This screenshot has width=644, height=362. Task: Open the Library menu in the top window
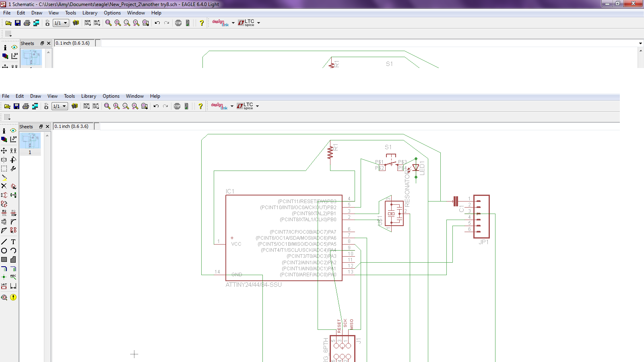pos(90,13)
